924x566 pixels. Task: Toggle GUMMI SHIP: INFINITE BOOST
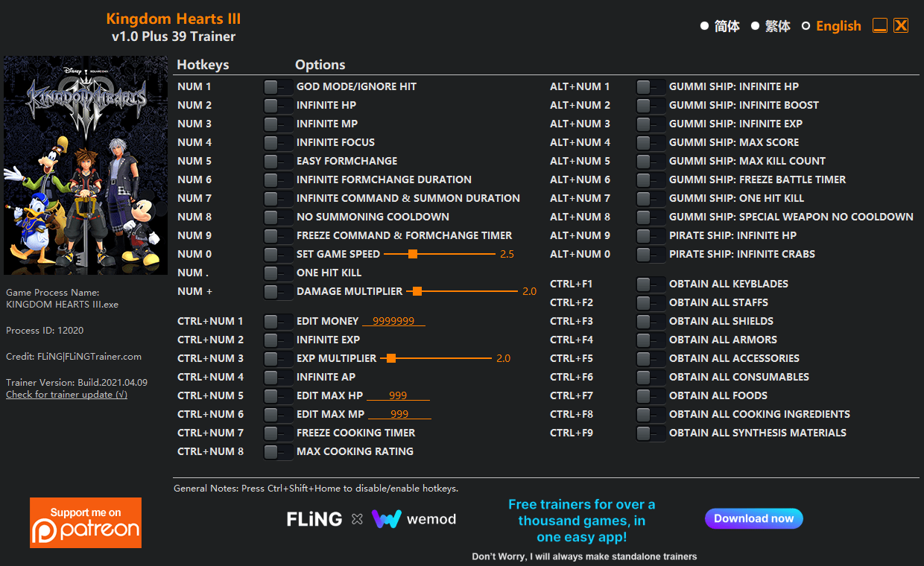coord(651,105)
